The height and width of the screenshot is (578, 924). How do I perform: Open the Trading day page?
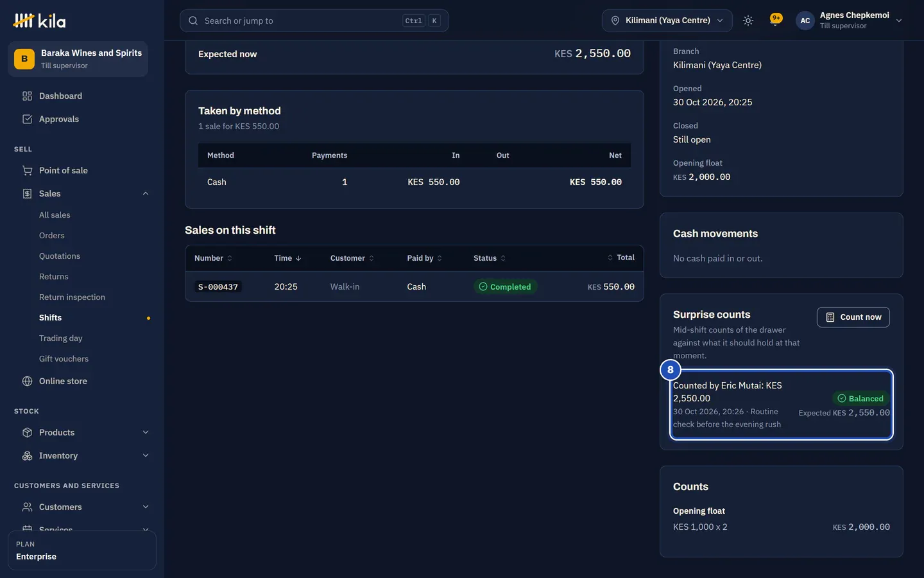[x=61, y=338]
